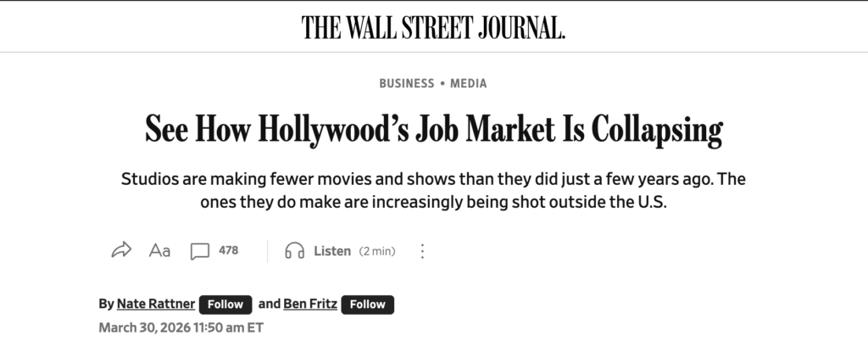Screen dimensions: 868x358
Task: Open the Media section link
Action: tap(469, 83)
